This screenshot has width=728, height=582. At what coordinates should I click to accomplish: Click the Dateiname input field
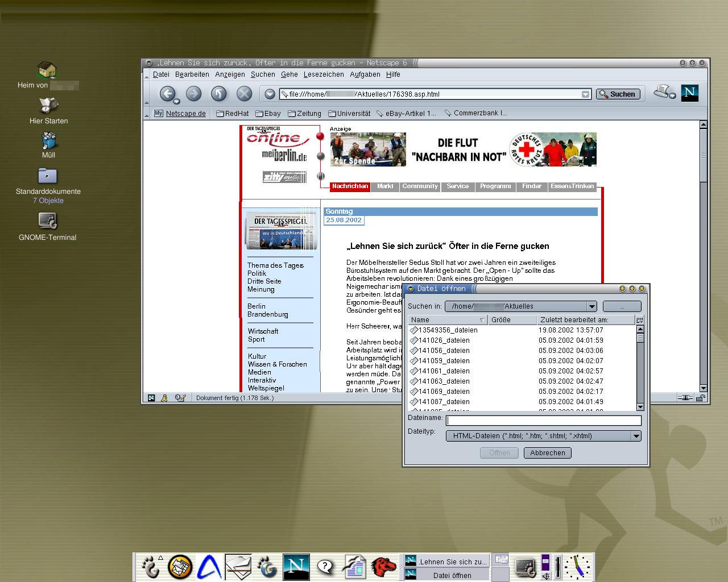coord(544,421)
